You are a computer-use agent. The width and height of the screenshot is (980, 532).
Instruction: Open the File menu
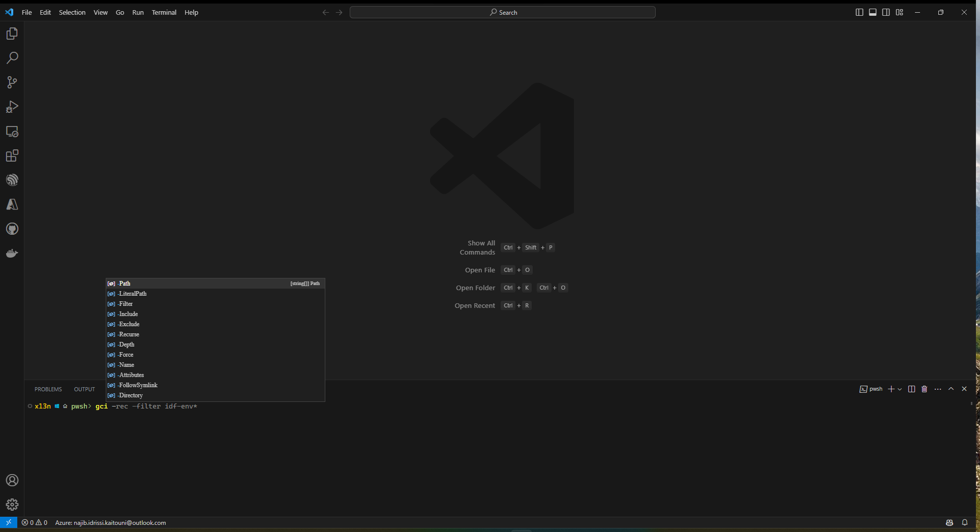[x=27, y=12]
